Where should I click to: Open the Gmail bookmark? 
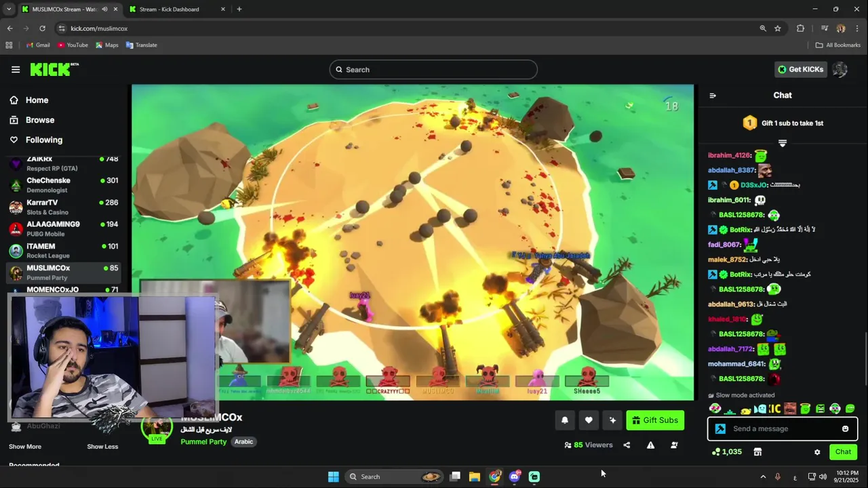tap(38, 45)
